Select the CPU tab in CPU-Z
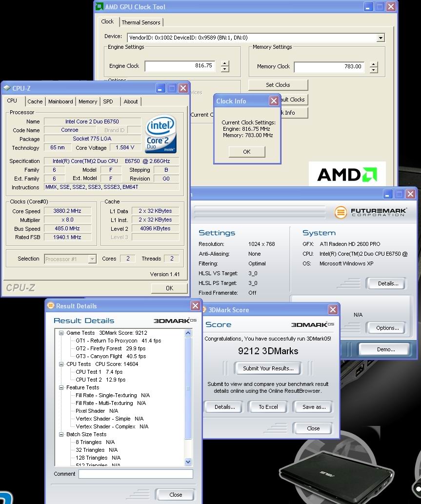Viewport: 421px width, 504px height. point(12,101)
